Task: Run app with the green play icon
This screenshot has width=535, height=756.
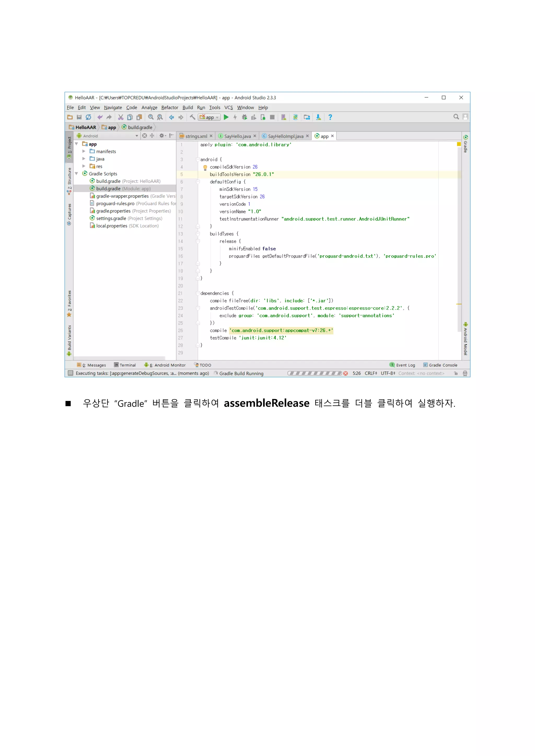Action: click(226, 117)
